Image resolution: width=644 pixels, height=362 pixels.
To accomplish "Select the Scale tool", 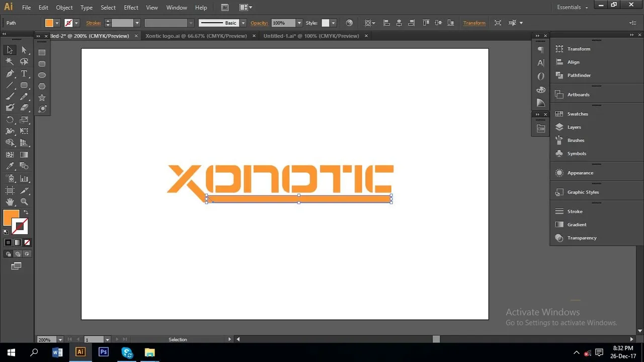I will pos(24,120).
